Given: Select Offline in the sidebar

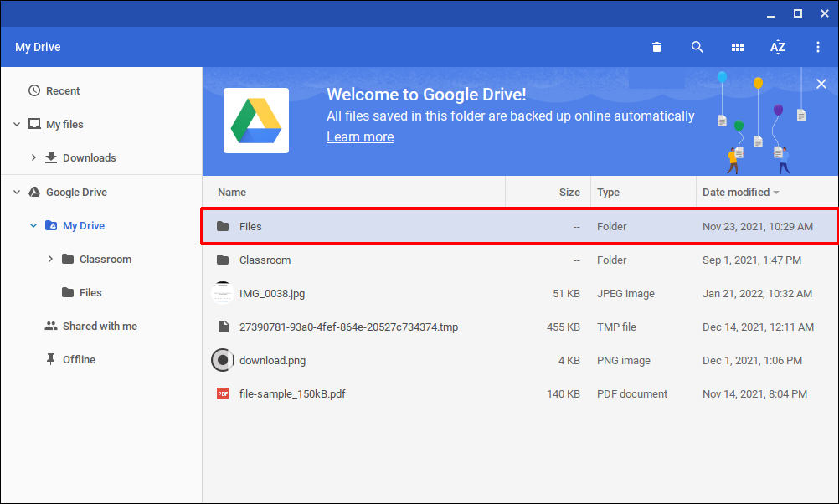Looking at the screenshot, I should [79, 359].
